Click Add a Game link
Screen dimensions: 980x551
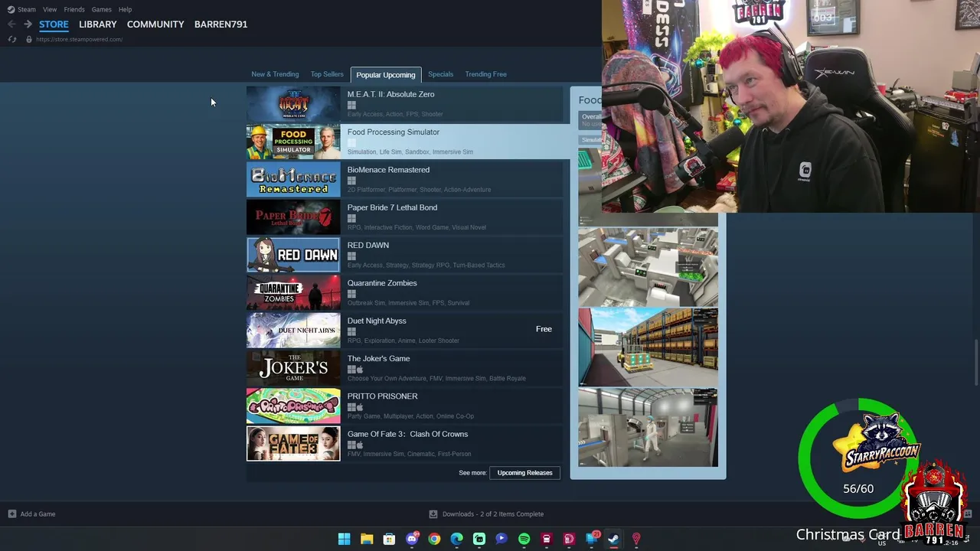pyautogui.click(x=38, y=514)
